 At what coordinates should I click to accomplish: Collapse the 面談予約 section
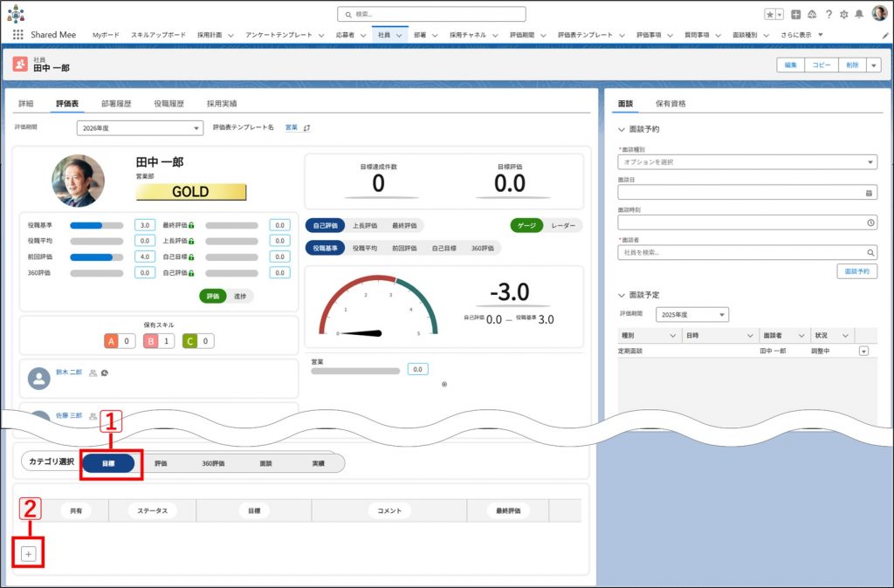[x=622, y=129]
